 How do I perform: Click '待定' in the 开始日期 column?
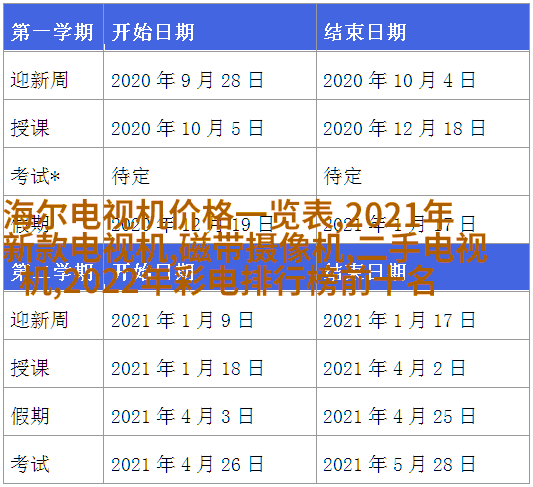coord(131,176)
